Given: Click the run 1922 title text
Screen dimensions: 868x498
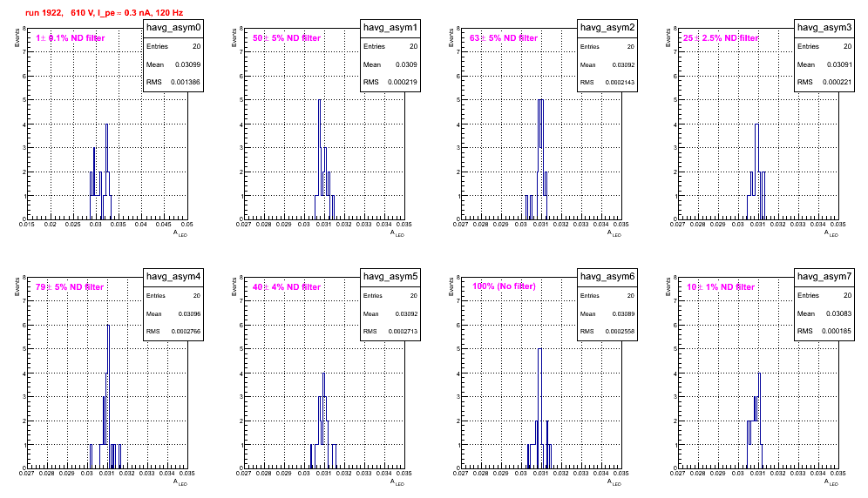Looking at the screenshot, I should [x=104, y=13].
